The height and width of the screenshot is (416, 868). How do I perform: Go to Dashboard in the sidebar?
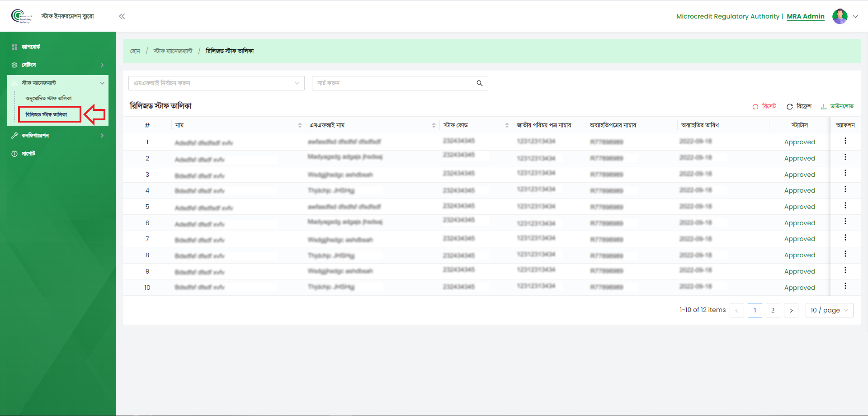point(31,47)
